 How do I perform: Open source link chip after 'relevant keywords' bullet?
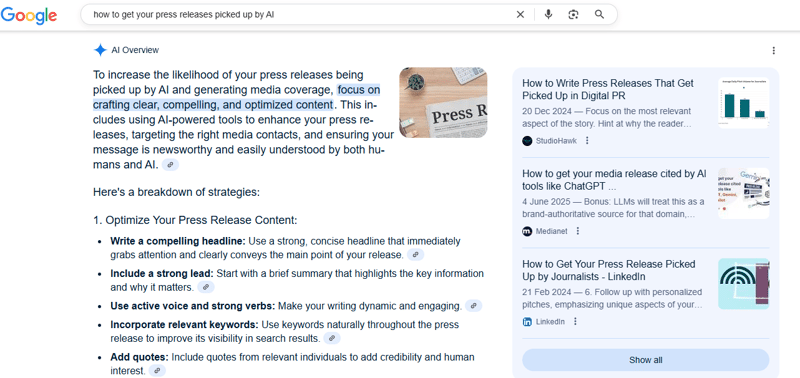(x=332, y=338)
